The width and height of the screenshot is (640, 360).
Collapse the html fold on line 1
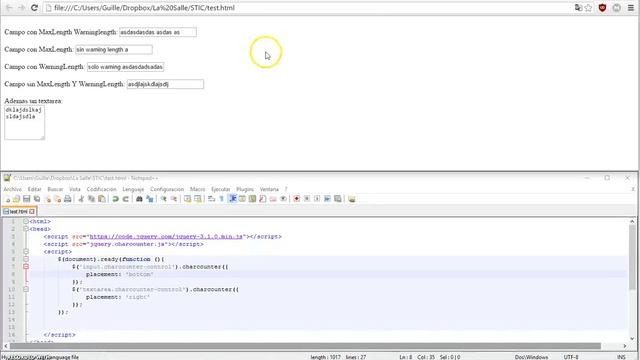coord(26,221)
